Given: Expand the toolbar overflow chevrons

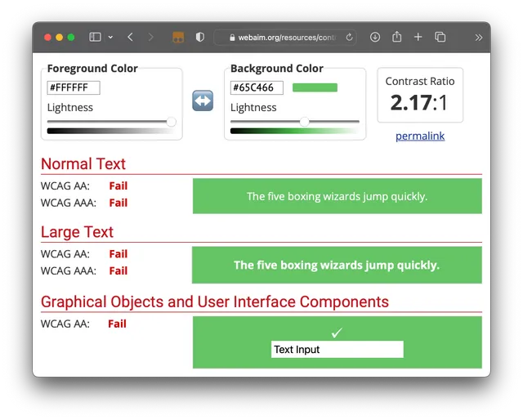Looking at the screenshot, I should (478, 37).
